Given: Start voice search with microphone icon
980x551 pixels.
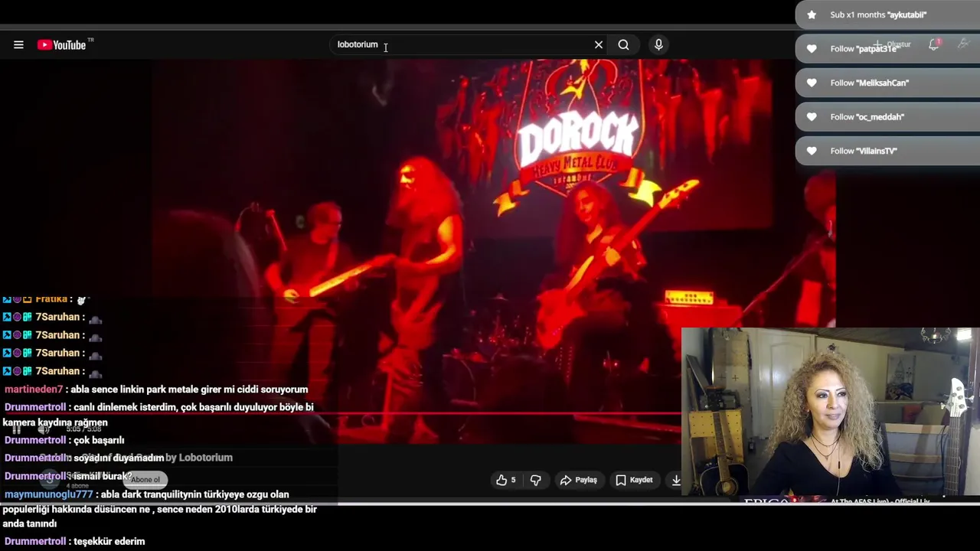Looking at the screenshot, I should pos(658,45).
